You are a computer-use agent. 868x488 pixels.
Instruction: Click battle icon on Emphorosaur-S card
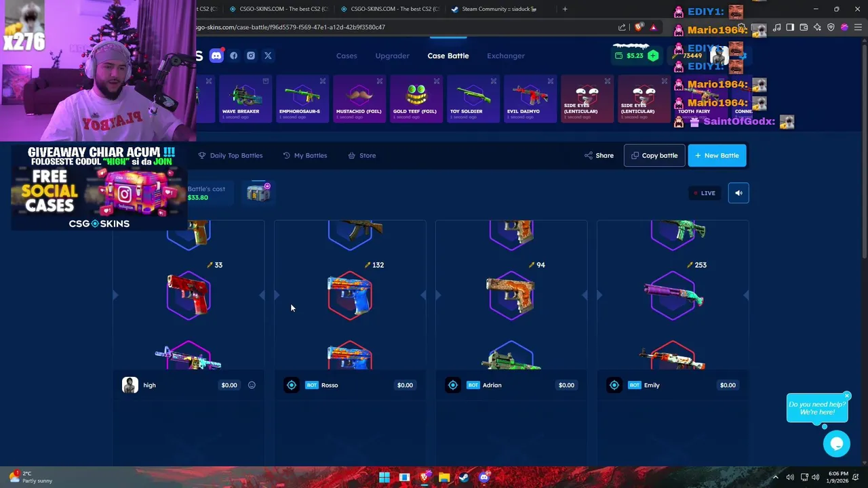[323, 81]
